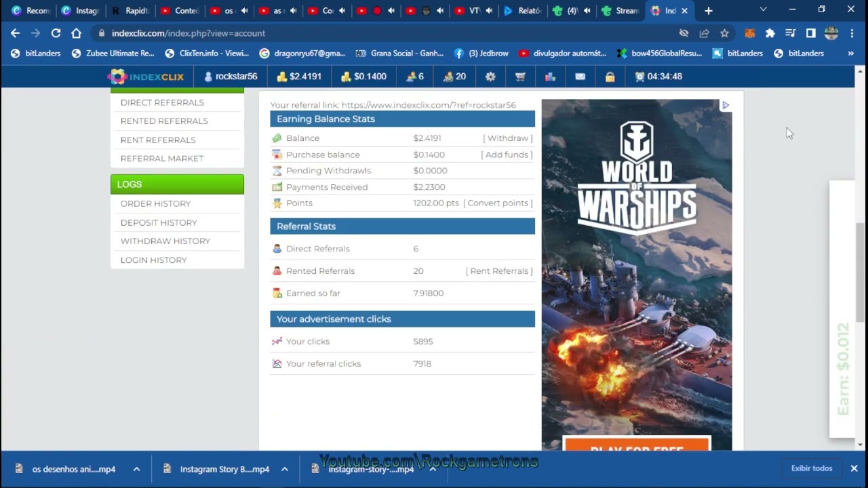The height and width of the screenshot is (488, 868).
Task: Open Deposit History under Logs
Action: pos(159,222)
